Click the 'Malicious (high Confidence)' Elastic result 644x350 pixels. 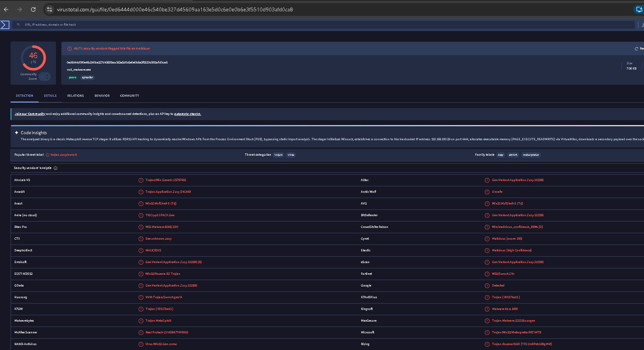click(x=512, y=251)
